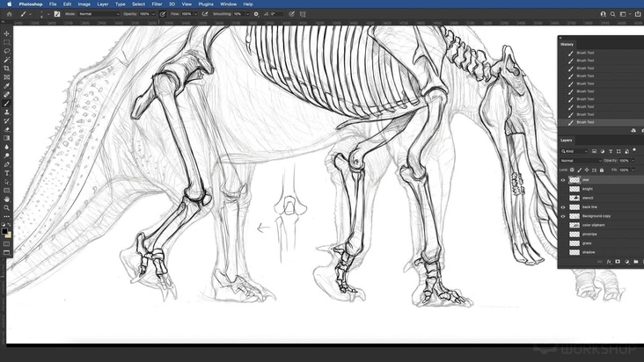
Task: Toggle visibility of the knight layer
Action: click(x=563, y=189)
